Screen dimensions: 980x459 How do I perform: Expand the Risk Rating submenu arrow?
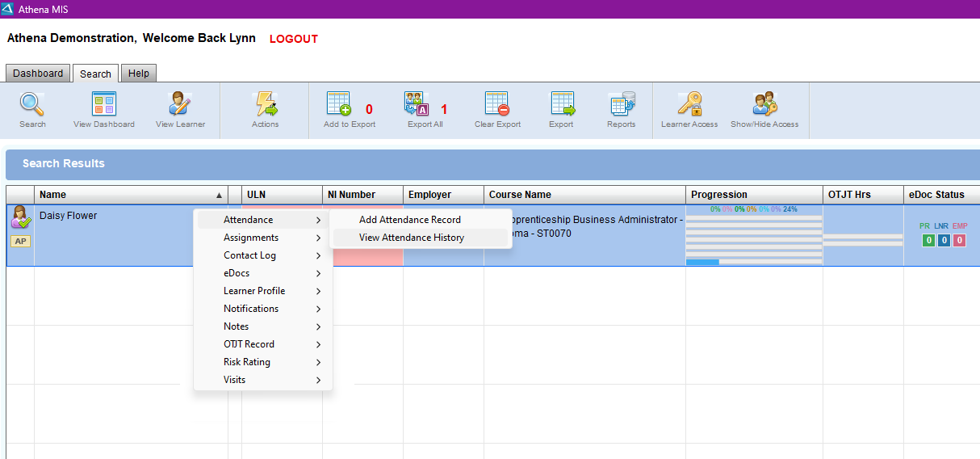tap(319, 362)
